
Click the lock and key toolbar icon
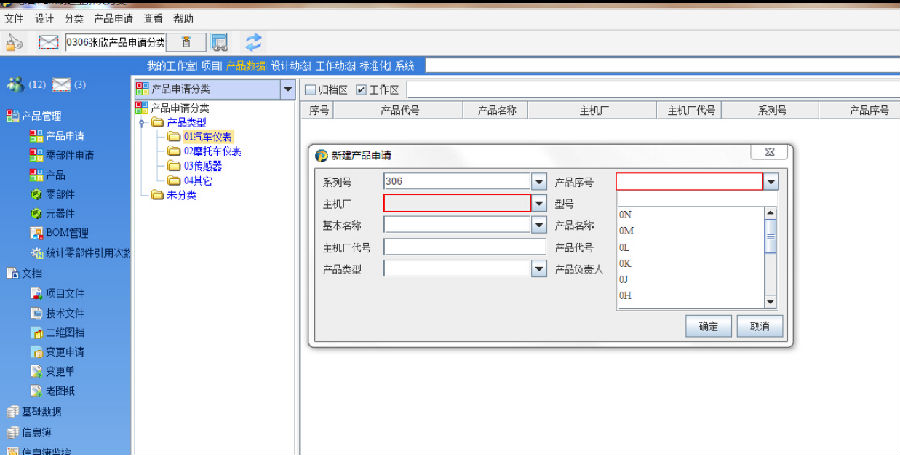(14, 42)
